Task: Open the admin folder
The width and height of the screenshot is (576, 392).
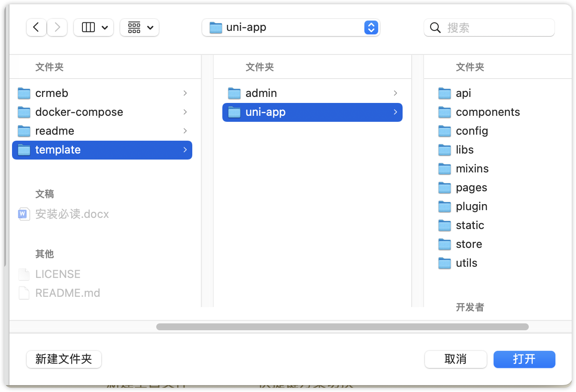Action: tap(261, 93)
